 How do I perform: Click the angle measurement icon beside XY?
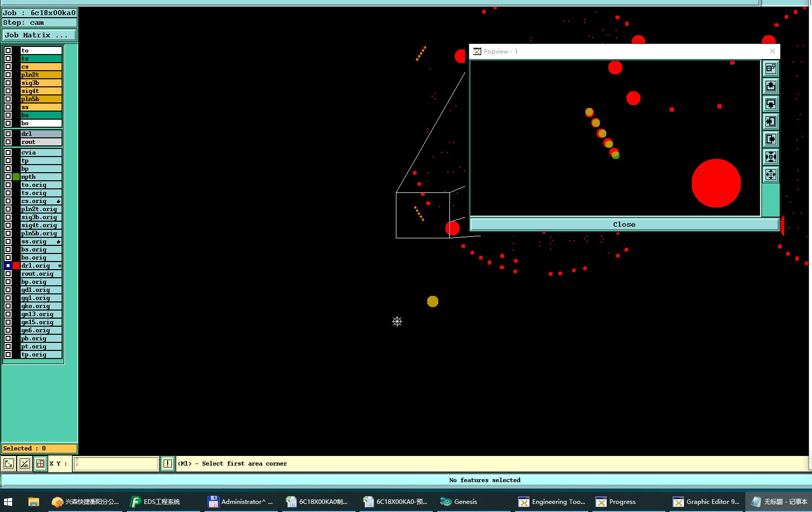click(x=24, y=464)
